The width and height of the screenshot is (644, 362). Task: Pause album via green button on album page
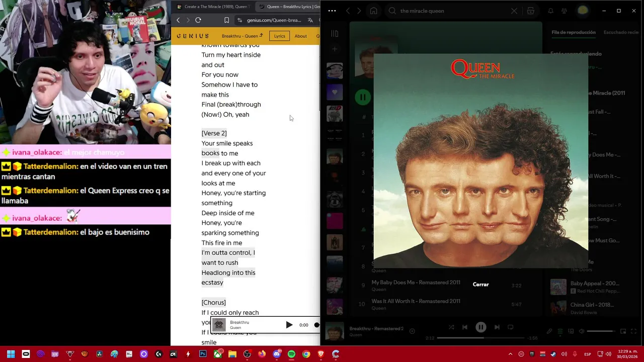[362, 97]
